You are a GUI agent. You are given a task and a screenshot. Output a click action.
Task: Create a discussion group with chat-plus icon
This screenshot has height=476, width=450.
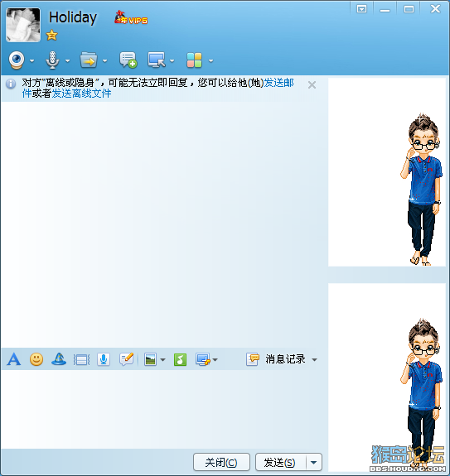tap(128, 60)
